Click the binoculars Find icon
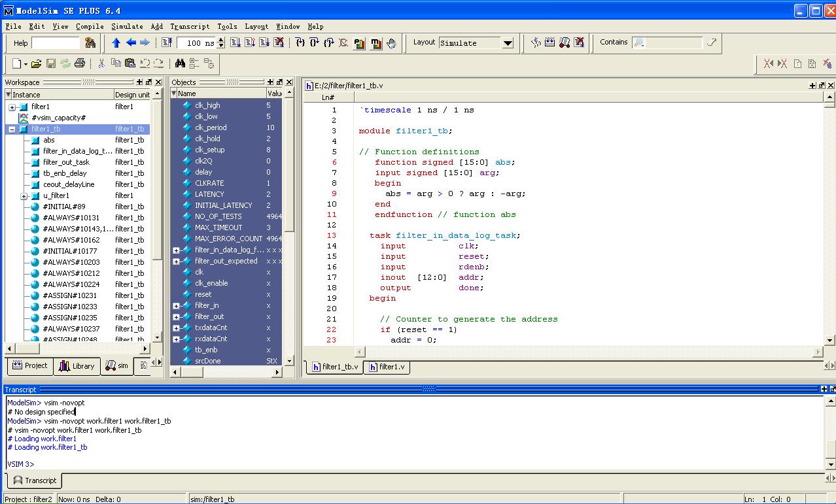 click(180, 63)
